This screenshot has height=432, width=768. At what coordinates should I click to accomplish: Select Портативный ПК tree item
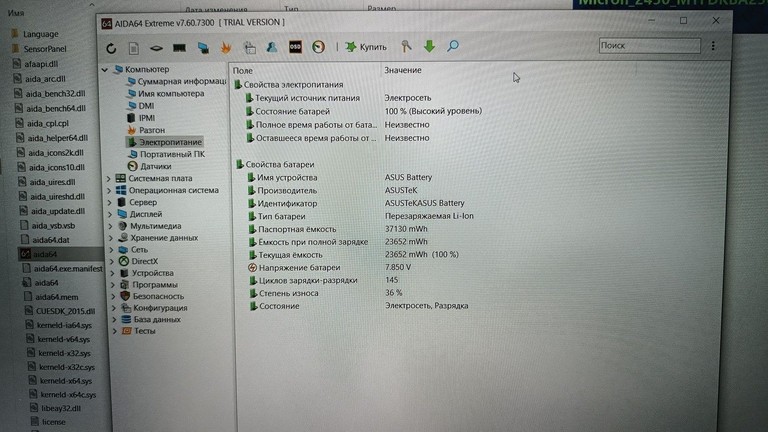coord(167,154)
